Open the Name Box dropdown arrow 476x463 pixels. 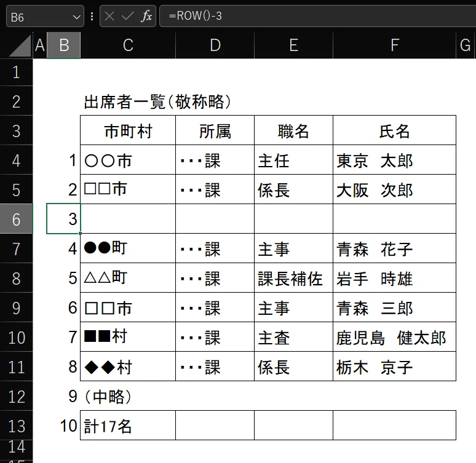[x=76, y=17]
